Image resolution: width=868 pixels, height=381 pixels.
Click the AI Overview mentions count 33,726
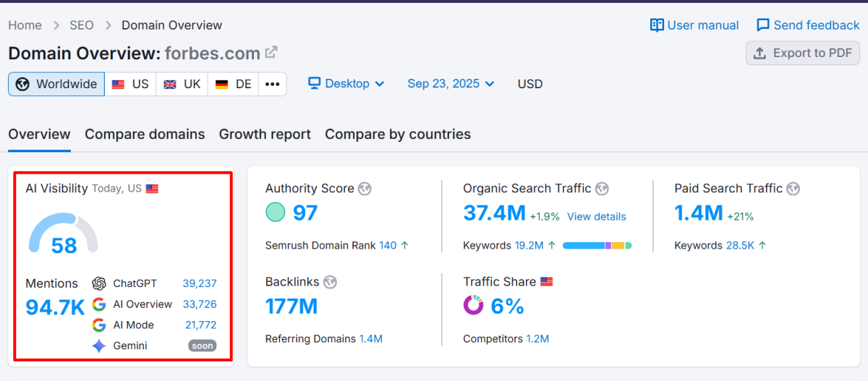(x=200, y=304)
